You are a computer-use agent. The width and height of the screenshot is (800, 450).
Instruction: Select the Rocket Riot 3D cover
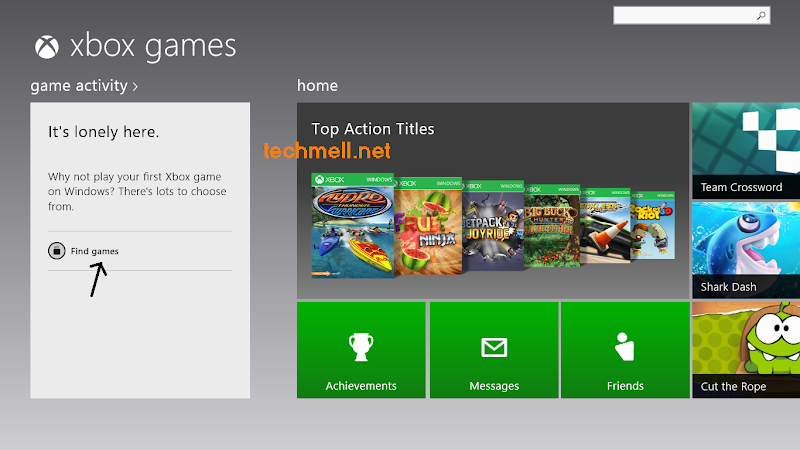(653, 226)
